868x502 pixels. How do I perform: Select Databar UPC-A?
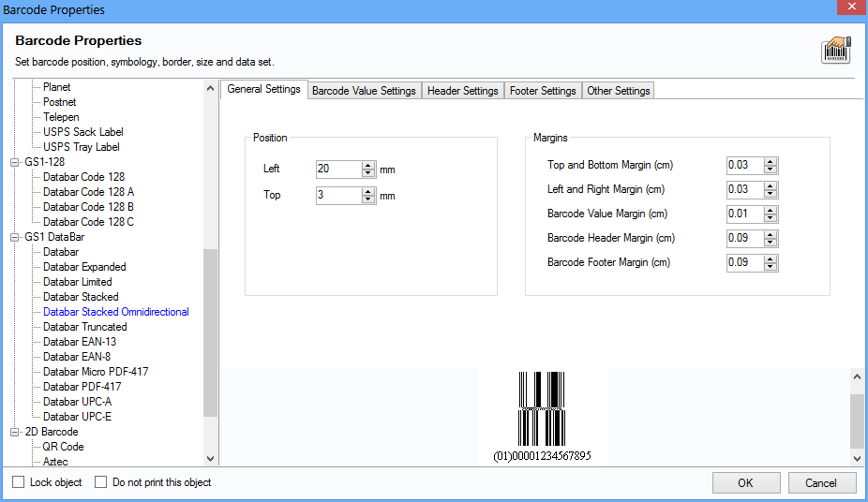tap(78, 402)
